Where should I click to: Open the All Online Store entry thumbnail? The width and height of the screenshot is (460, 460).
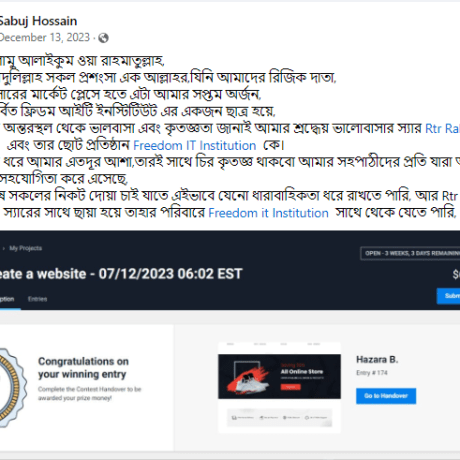pyautogui.click(x=279, y=376)
